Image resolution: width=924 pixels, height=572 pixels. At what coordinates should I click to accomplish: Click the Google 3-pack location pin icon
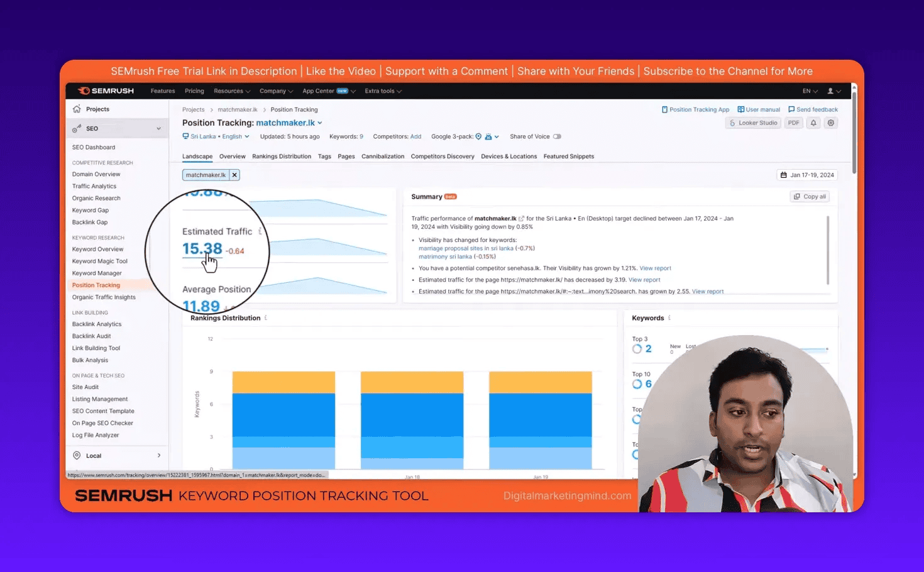coord(478,136)
